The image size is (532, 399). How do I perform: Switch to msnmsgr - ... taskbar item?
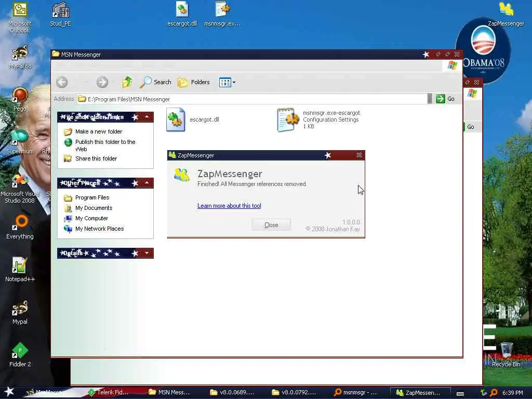pos(355,392)
